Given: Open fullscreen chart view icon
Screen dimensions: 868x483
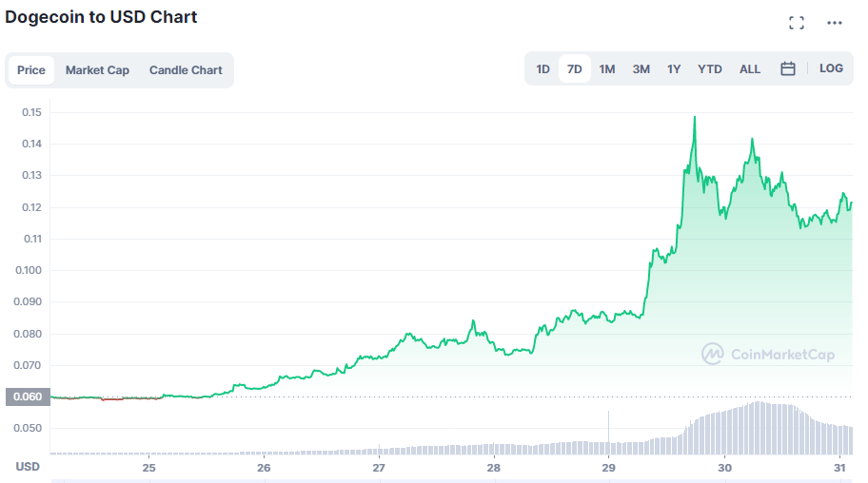Looking at the screenshot, I should [x=797, y=23].
